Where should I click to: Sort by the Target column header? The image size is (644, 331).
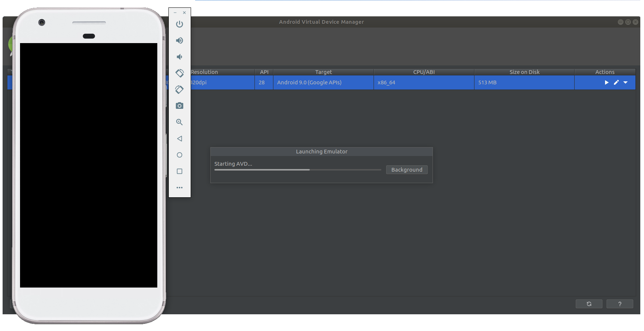tap(323, 72)
